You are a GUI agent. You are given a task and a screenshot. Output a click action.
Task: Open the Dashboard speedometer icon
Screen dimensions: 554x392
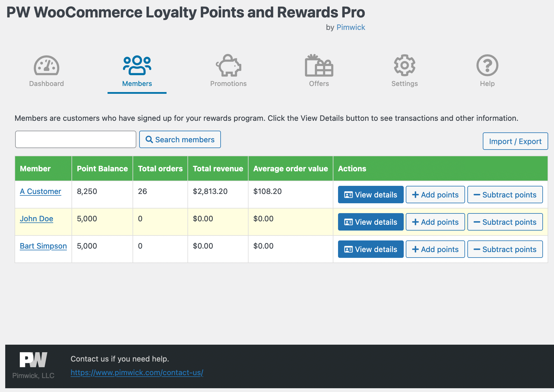[x=47, y=65]
